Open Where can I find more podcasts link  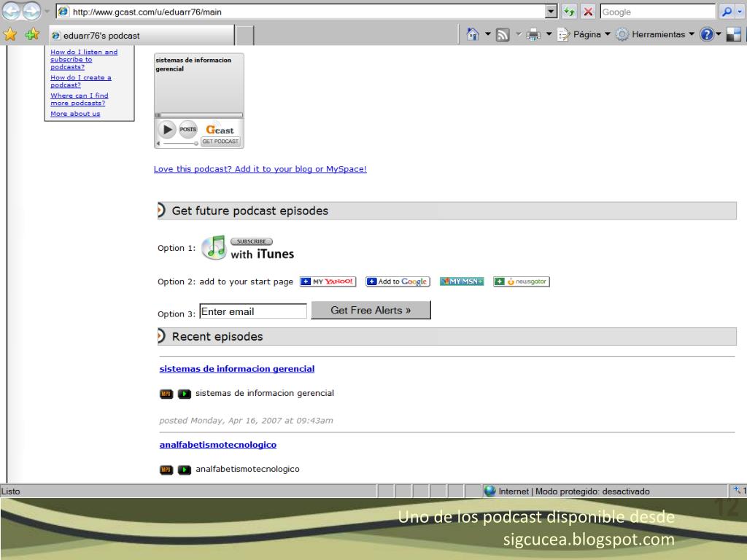[79, 99]
